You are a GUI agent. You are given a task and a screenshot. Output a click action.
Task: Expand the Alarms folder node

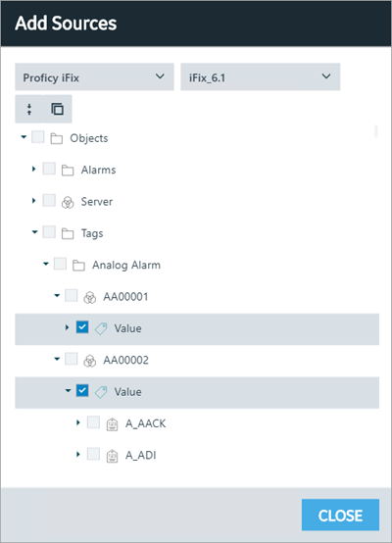coord(33,169)
